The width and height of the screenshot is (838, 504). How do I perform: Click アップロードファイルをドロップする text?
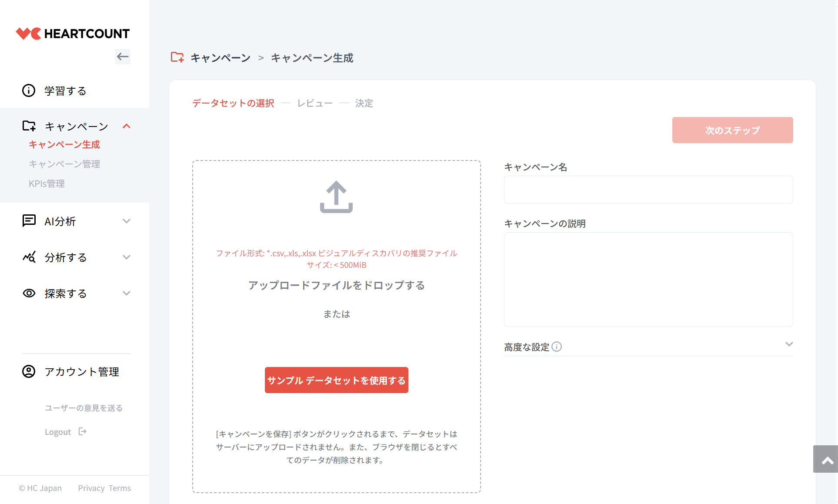click(336, 285)
